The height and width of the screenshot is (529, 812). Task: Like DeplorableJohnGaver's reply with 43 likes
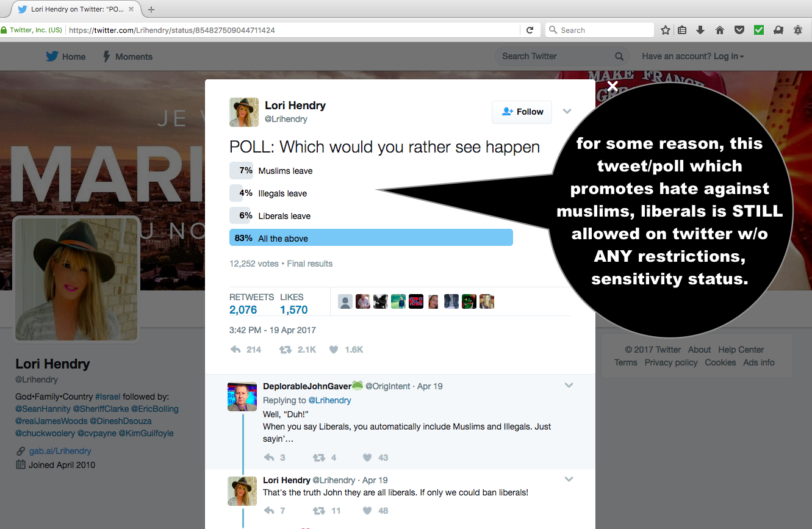(367, 458)
